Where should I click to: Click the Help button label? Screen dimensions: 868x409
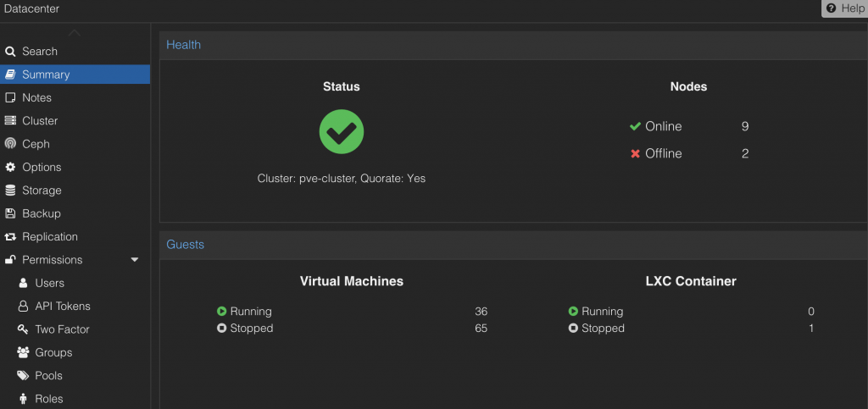853,8
